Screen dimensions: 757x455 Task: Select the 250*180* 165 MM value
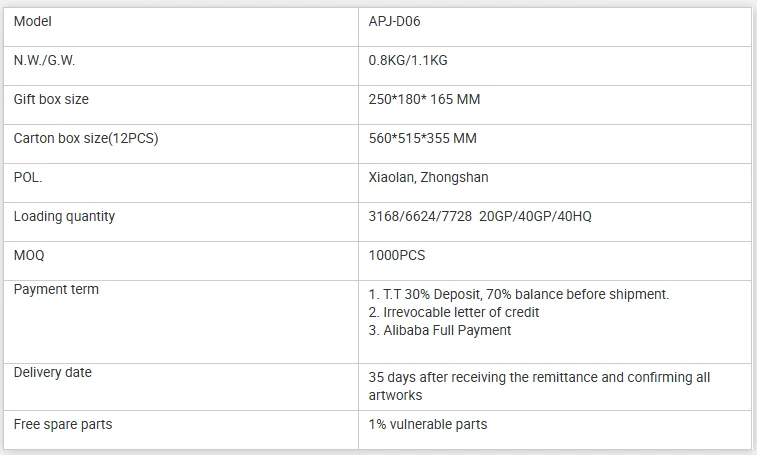coord(424,99)
